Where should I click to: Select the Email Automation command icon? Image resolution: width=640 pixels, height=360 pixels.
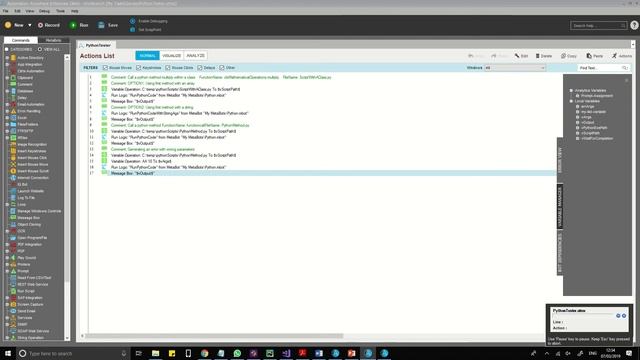point(13,104)
